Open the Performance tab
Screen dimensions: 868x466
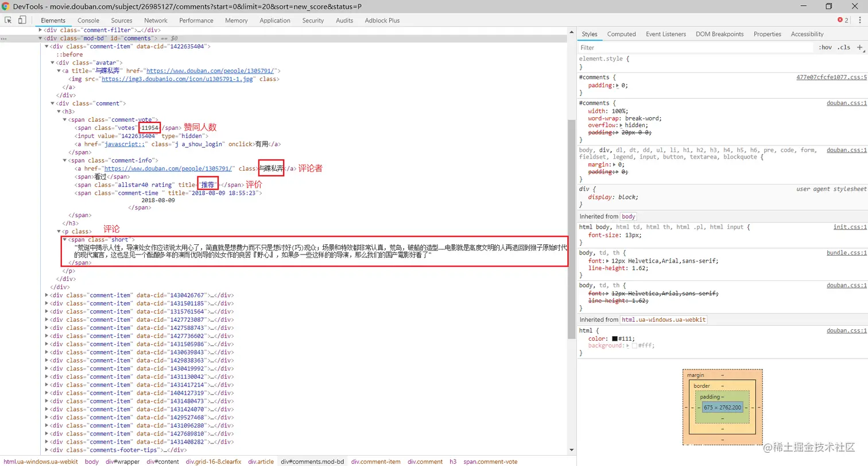(196, 20)
